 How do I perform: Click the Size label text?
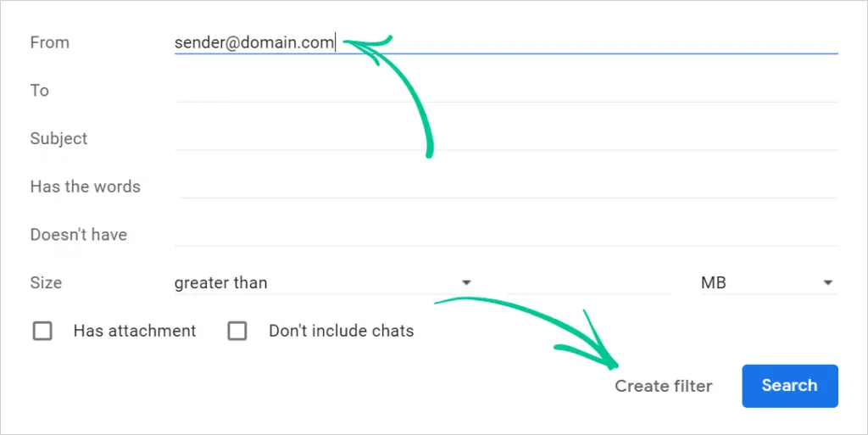point(46,282)
